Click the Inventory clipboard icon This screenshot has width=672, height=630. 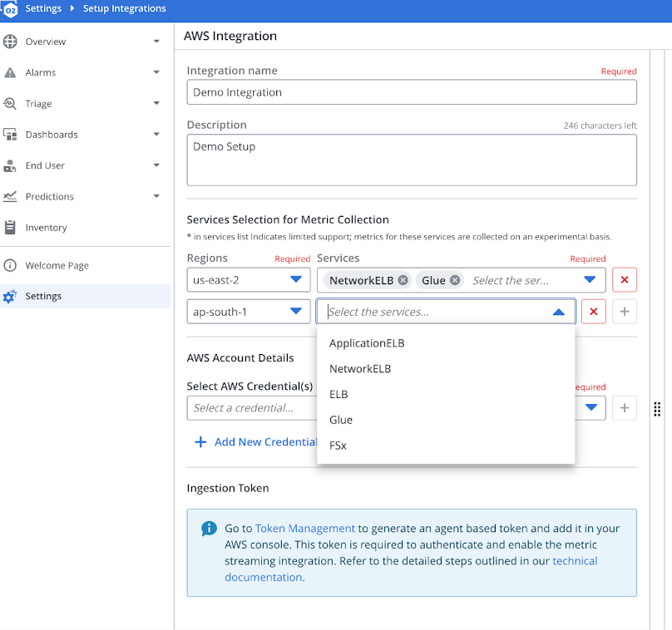pyautogui.click(x=10, y=228)
